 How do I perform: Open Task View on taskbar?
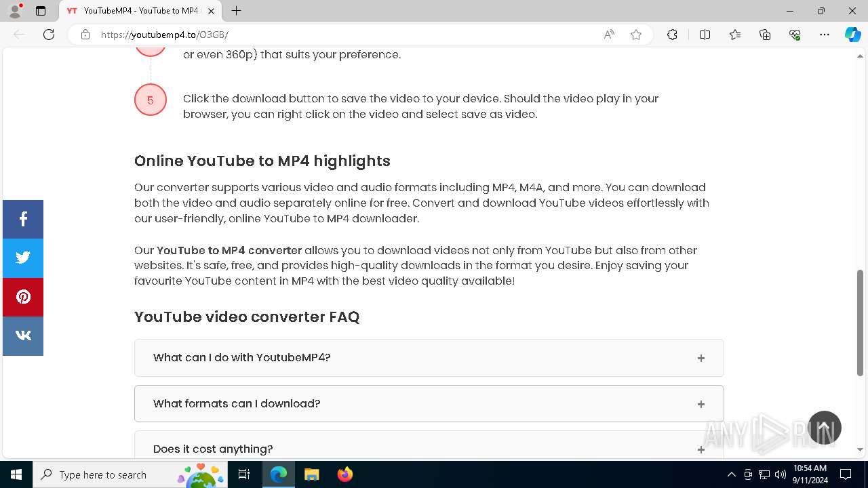pos(244,474)
